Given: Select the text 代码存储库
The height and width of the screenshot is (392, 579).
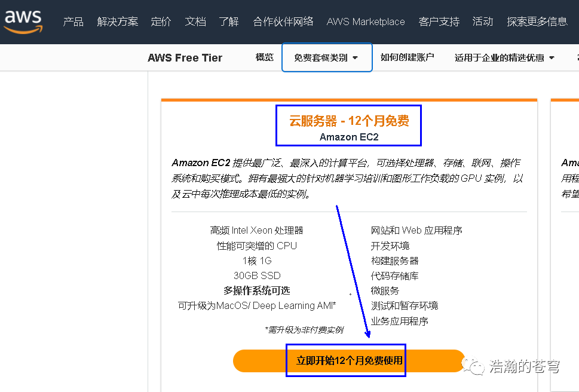Looking at the screenshot, I should coord(394,275).
